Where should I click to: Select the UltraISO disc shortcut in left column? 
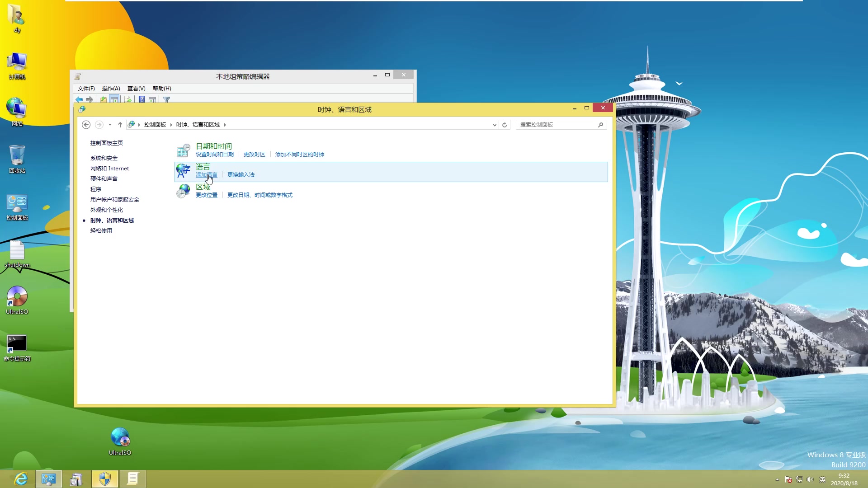[x=17, y=300]
